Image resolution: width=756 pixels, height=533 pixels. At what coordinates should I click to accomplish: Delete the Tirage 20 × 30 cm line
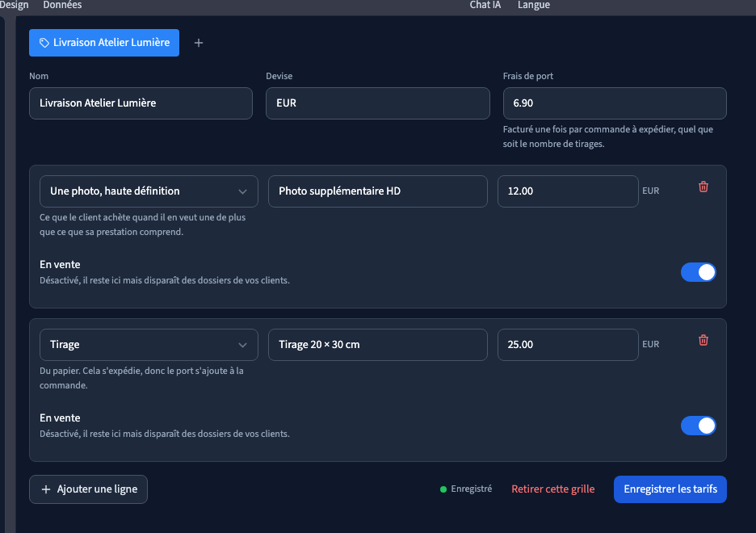(x=703, y=340)
